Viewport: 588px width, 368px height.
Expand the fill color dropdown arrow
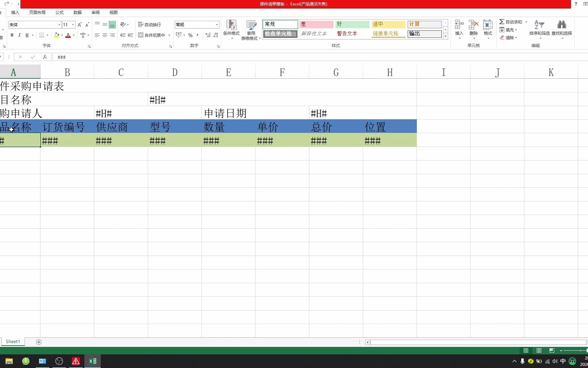62,35
